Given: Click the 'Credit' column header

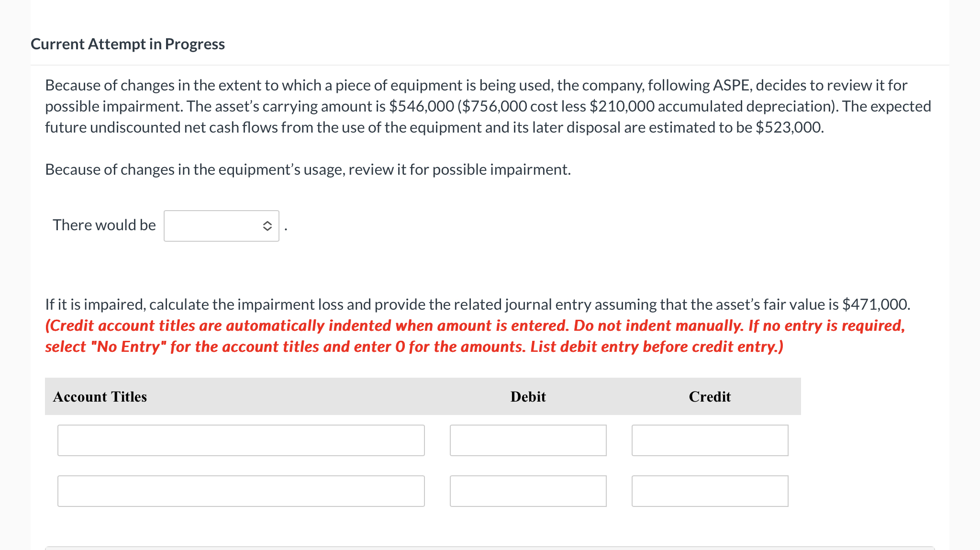Looking at the screenshot, I should click(710, 397).
